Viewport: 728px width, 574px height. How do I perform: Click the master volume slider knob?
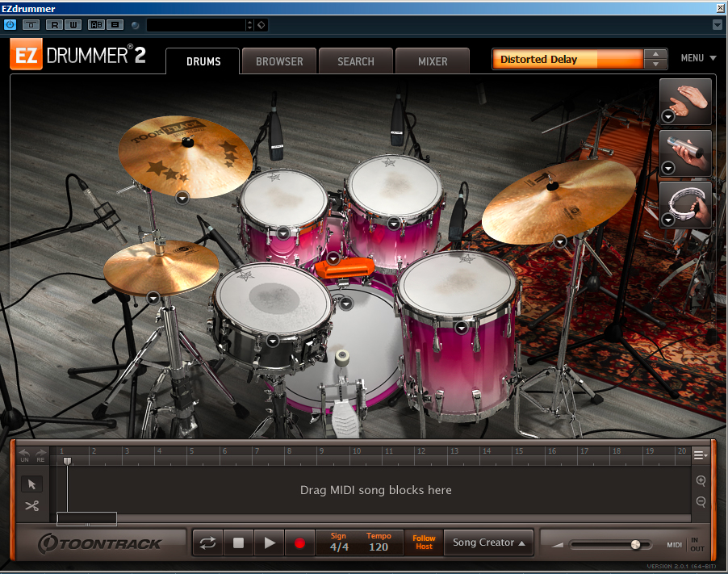[x=636, y=545]
